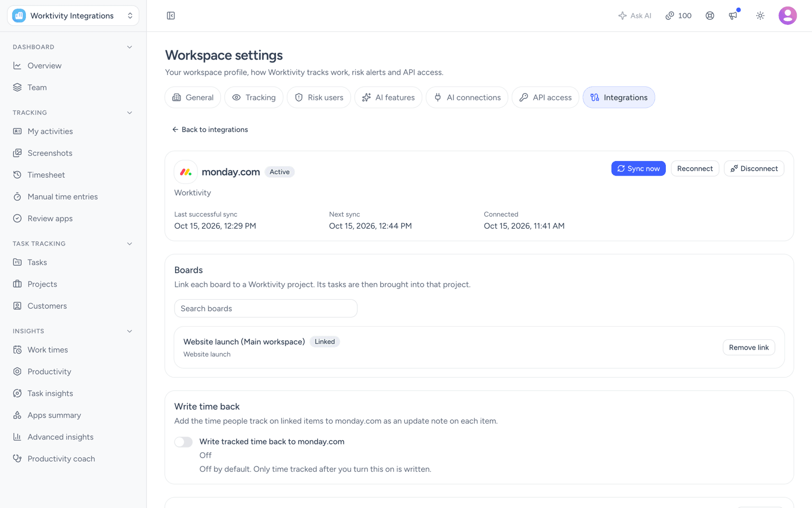Click the Sync now button

[x=638, y=169]
